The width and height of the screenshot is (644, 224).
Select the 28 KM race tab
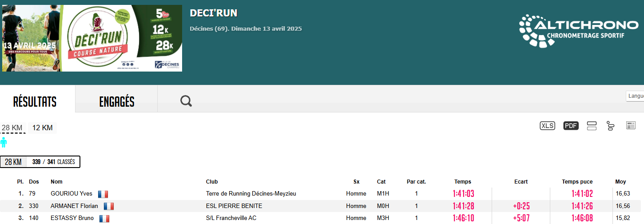coord(12,128)
